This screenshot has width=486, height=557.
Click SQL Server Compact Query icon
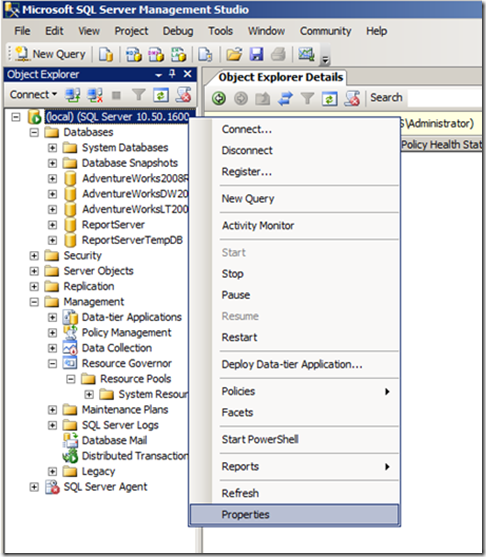tap(205, 54)
